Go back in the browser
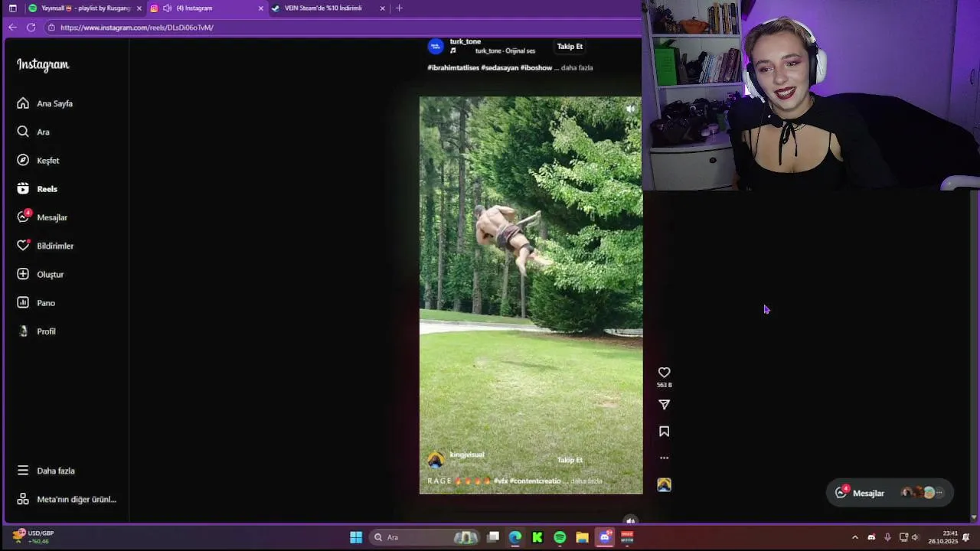The image size is (980, 551). 12,28
